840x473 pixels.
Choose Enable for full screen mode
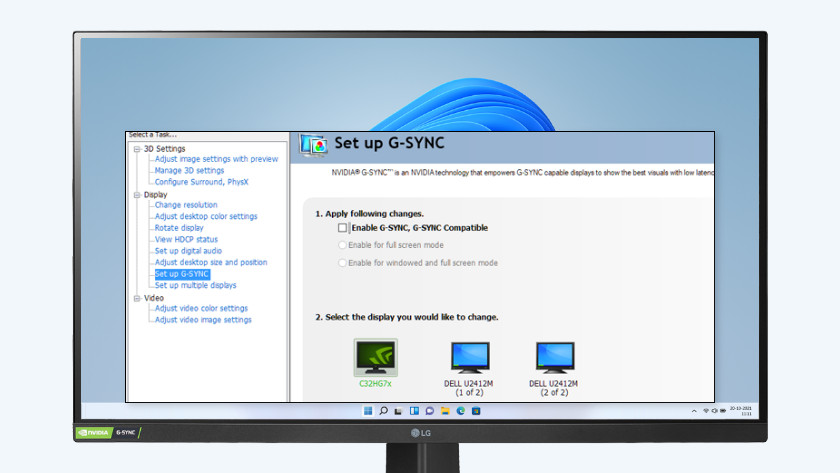coord(343,245)
